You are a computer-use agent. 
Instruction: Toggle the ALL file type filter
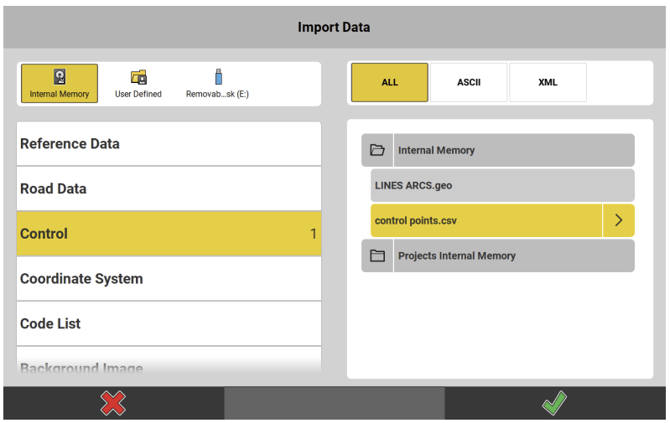tap(389, 83)
